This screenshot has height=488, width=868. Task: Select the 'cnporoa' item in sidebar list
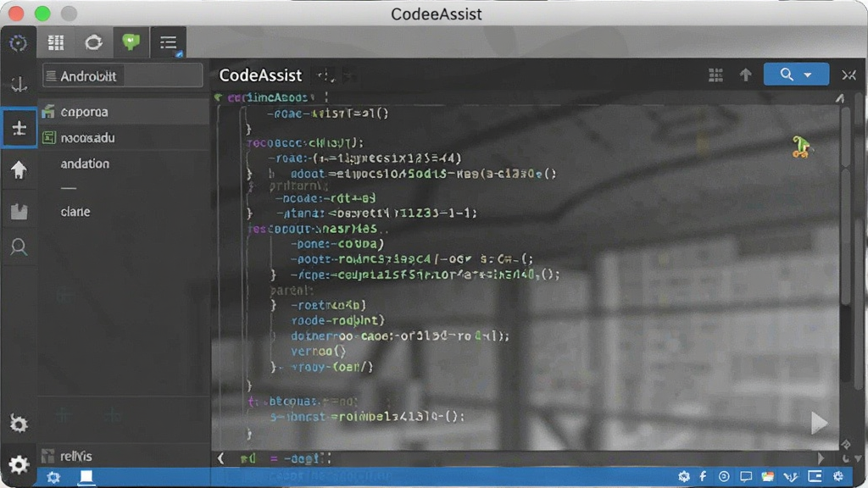124,112
